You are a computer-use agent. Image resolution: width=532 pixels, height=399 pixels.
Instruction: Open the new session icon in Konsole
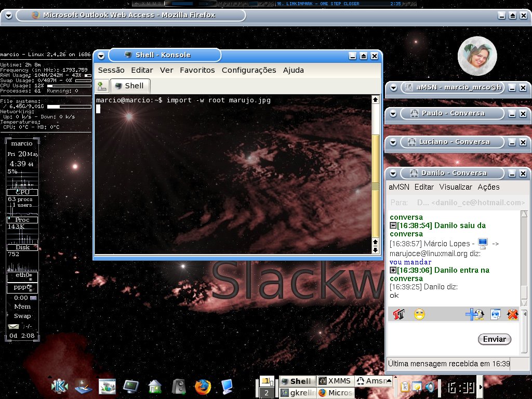pyautogui.click(x=101, y=86)
